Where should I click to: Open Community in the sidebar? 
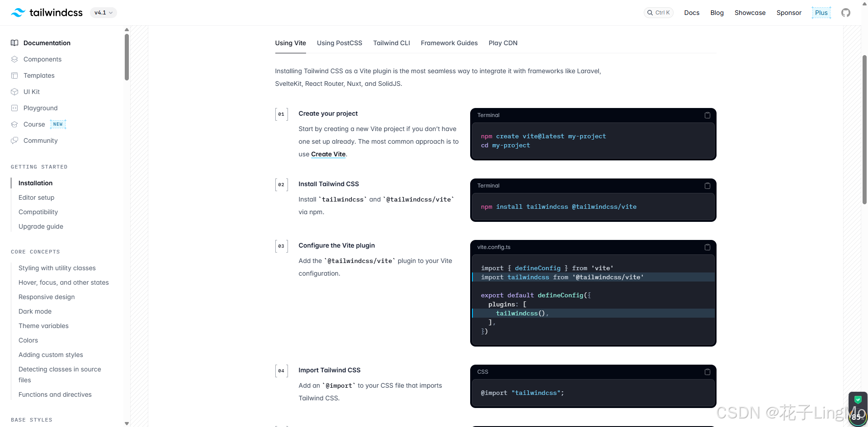tap(41, 141)
